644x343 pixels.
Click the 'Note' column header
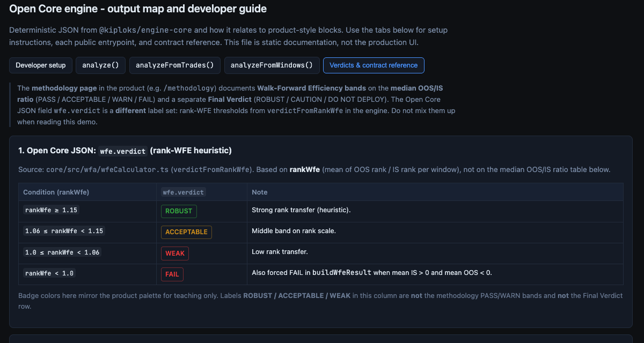259,192
